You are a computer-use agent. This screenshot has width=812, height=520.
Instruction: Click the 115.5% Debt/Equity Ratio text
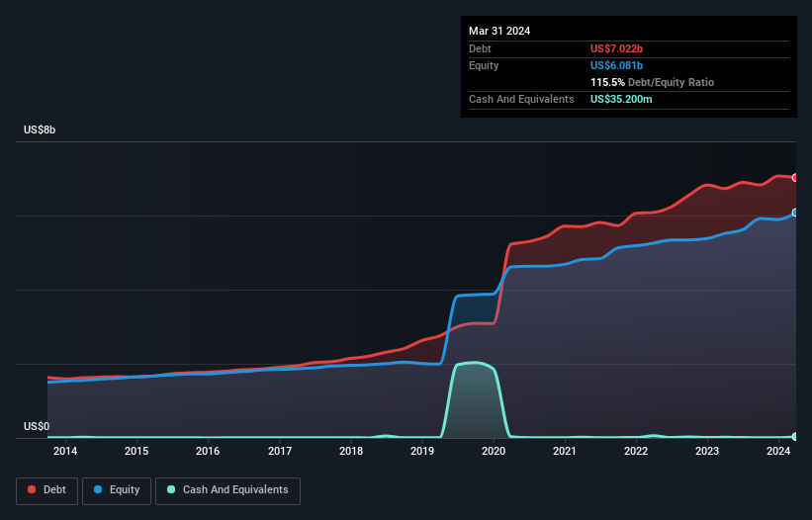click(x=652, y=82)
